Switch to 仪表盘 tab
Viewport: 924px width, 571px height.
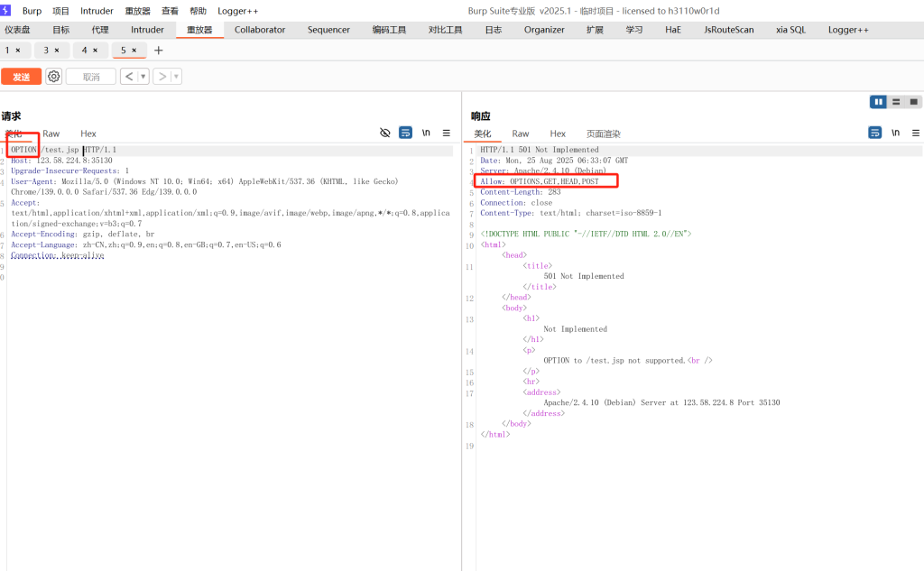17,30
